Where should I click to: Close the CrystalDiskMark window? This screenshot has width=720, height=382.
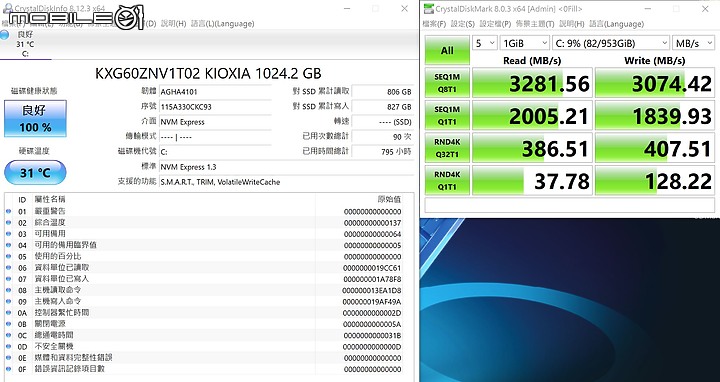(705, 9)
